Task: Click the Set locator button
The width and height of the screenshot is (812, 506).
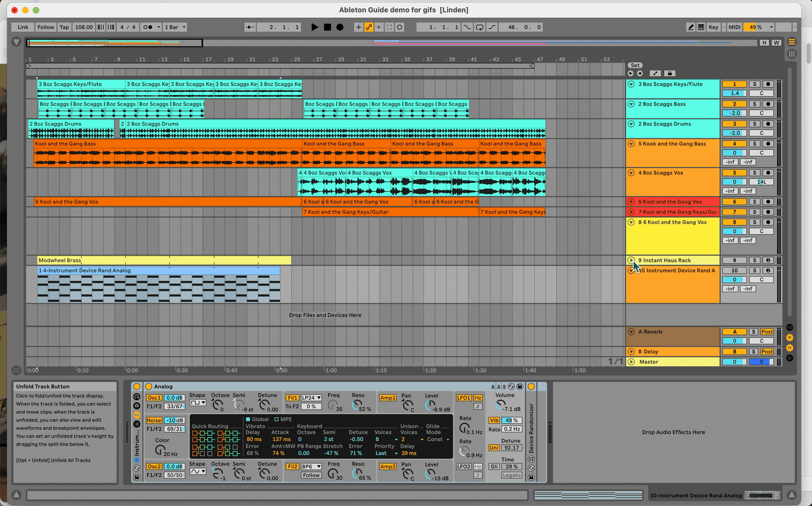Action: [635, 65]
